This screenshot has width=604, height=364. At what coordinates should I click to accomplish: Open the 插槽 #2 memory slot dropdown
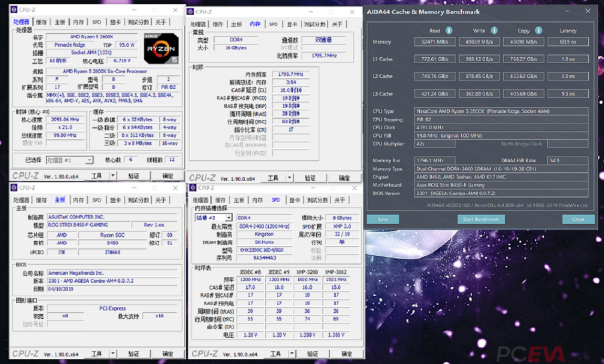point(213,217)
